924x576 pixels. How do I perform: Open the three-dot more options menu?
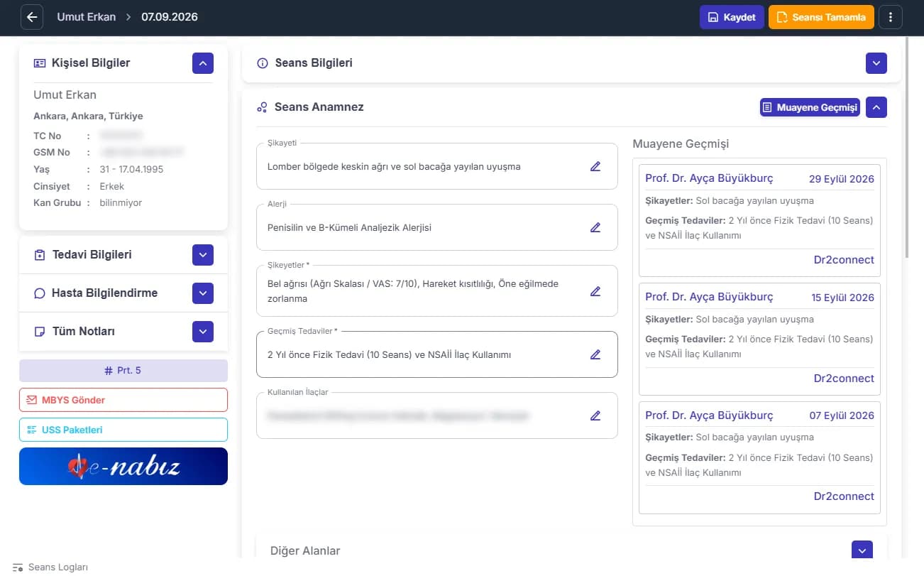click(891, 17)
